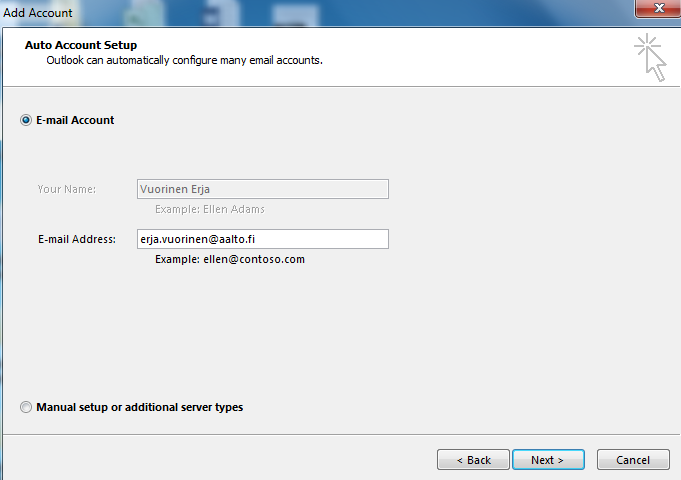Click the 'E-mail Address:' field label

[77, 239]
